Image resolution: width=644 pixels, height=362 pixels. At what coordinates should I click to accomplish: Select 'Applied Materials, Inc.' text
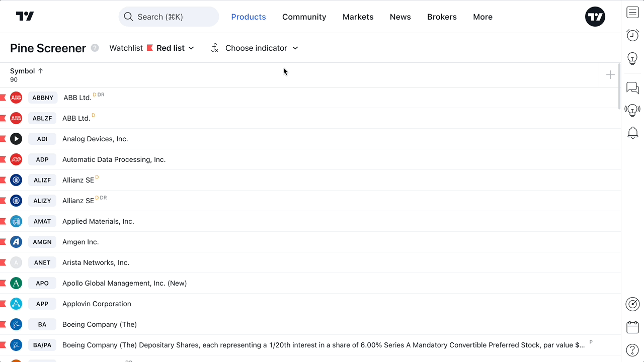(x=98, y=221)
